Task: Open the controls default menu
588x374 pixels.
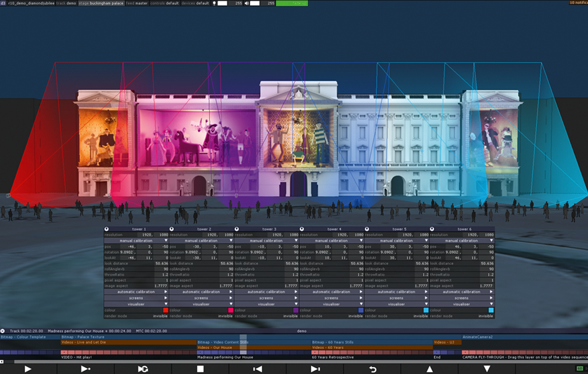Action: [x=164, y=3]
